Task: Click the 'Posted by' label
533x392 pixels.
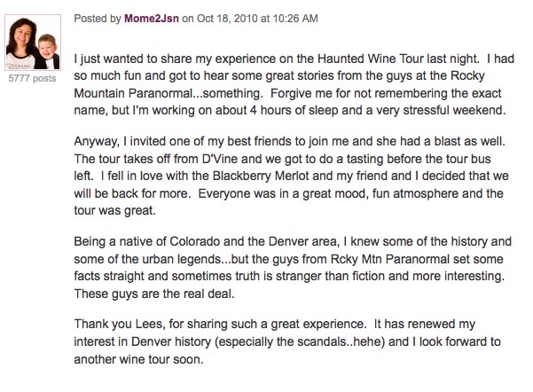Action: [x=98, y=19]
